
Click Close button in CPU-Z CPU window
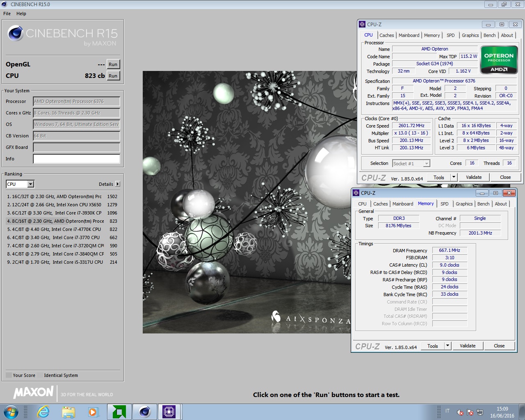tap(505, 177)
